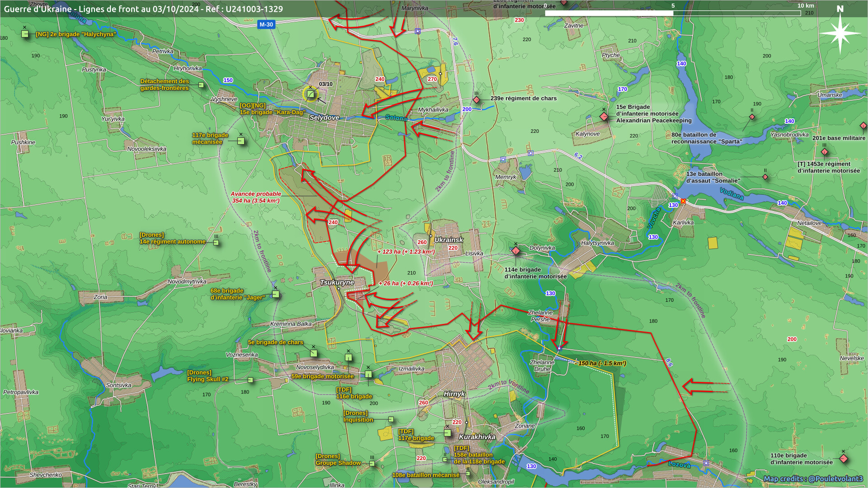Click the map title reference U241003-1329
868x488 pixels.
(254, 9)
